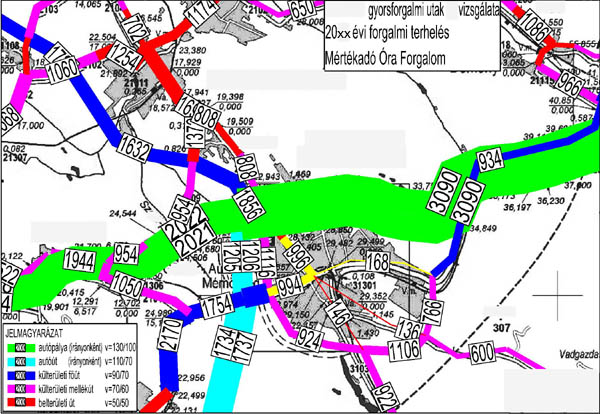Click the 1060 traffic count label

[62, 72]
